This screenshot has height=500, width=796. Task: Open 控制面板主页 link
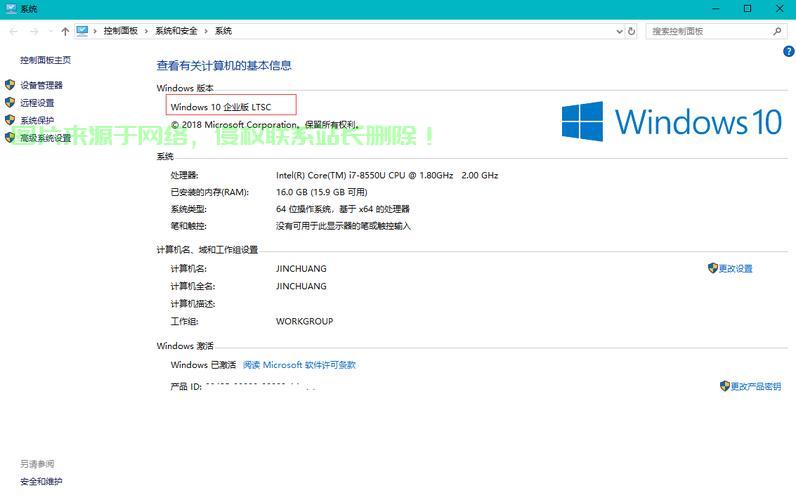pos(46,60)
